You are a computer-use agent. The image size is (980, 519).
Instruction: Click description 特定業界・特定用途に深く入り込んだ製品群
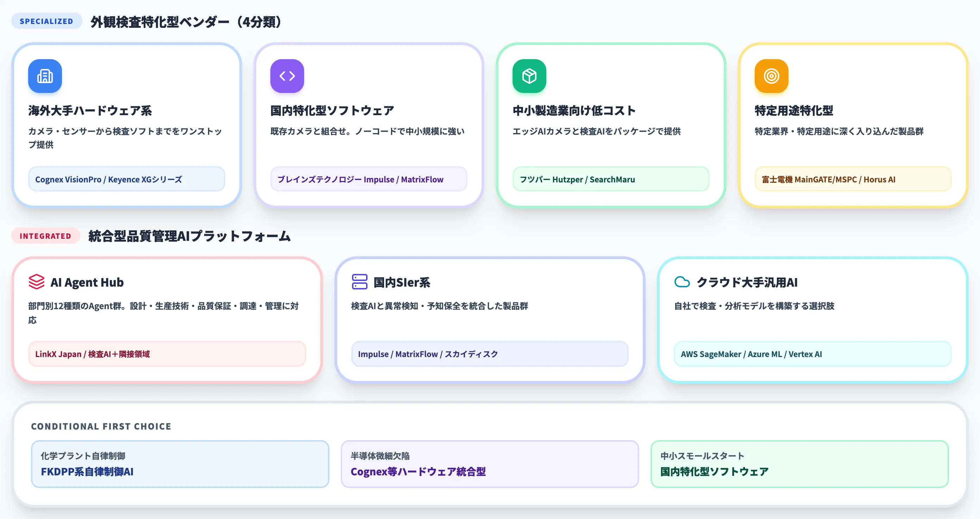pyautogui.click(x=839, y=131)
